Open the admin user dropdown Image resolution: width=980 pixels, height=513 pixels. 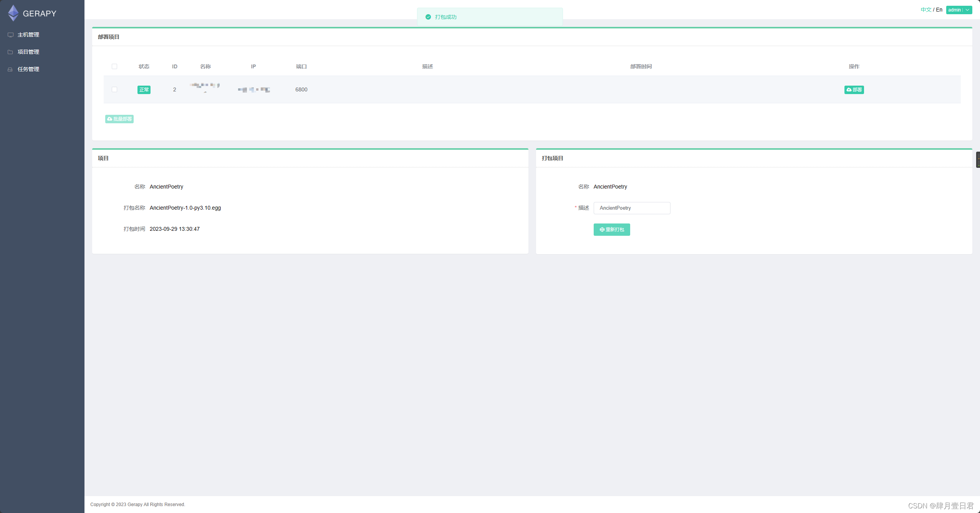[x=959, y=10]
